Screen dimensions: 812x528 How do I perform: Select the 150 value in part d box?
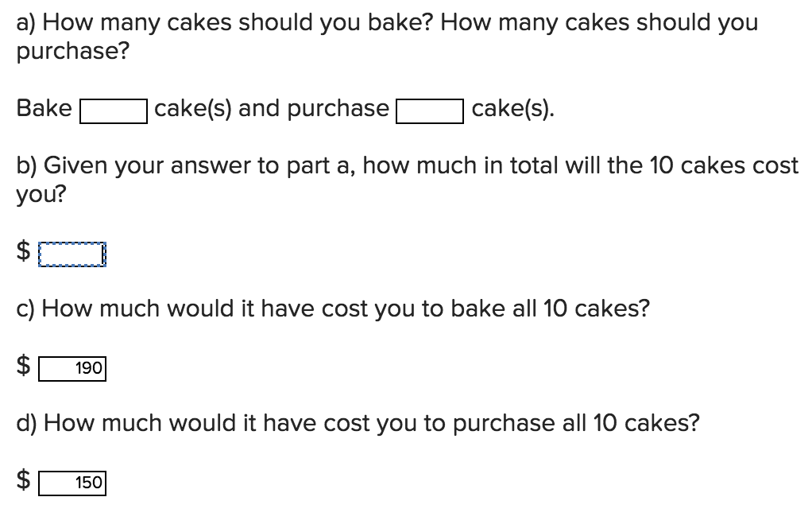coord(90,482)
